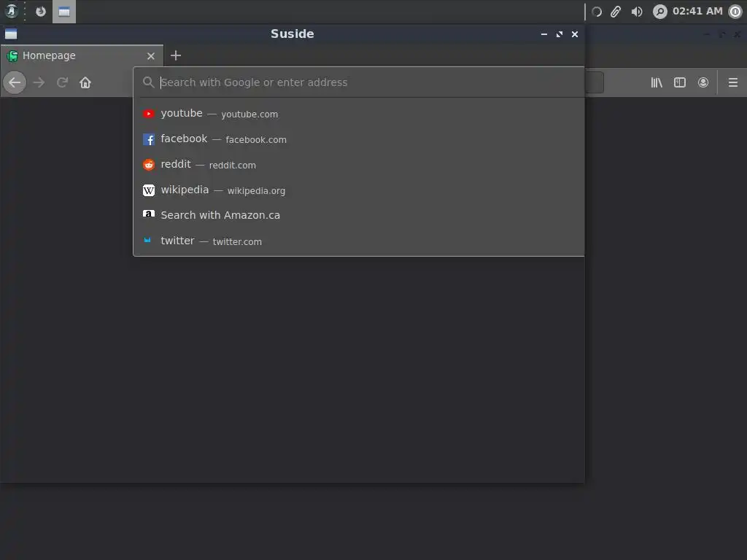The image size is (747, 560).
Task: Click the forward arrow navigation button
Action: (x=39, y=82)
